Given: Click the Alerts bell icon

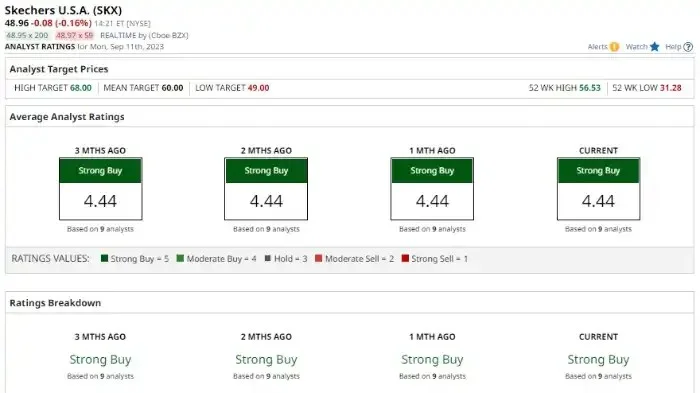Looking at the screenshot, I should point(614,46).
